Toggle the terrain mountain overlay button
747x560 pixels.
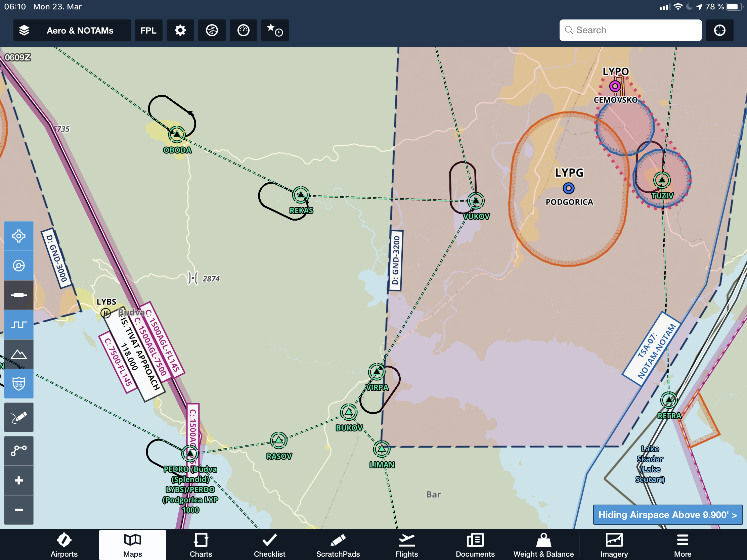click(x=18, y=354)
